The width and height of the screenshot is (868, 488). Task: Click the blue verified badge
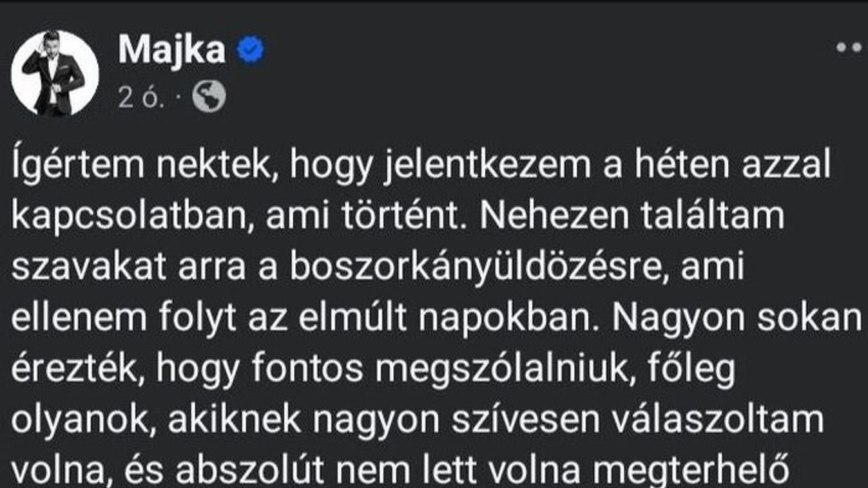(251, 51)
